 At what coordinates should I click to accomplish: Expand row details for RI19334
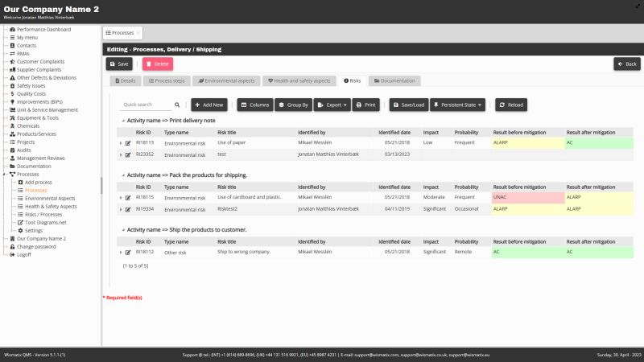(121, 209)
